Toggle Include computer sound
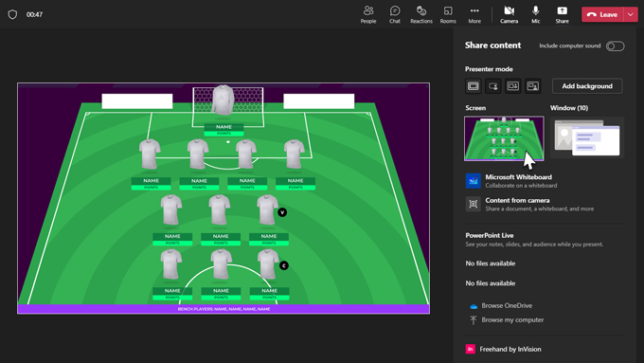Image resolution: width=644 pixels, height=363 pixels. pos(616,46)
